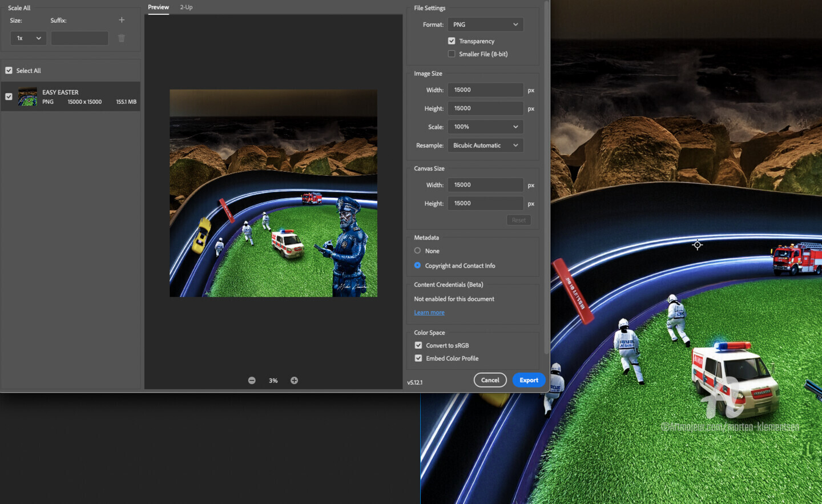Click the Canvas Size Height field

tap(485, 203)
